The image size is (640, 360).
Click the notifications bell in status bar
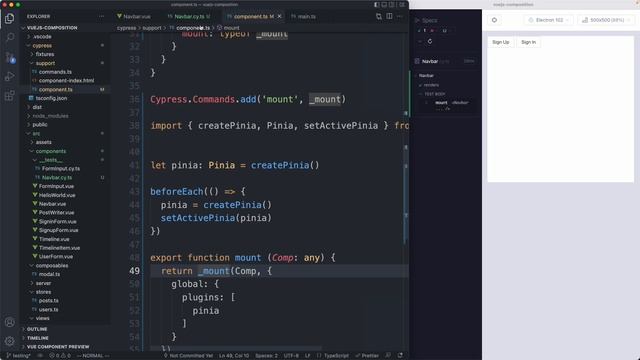(x=400, y=356)
